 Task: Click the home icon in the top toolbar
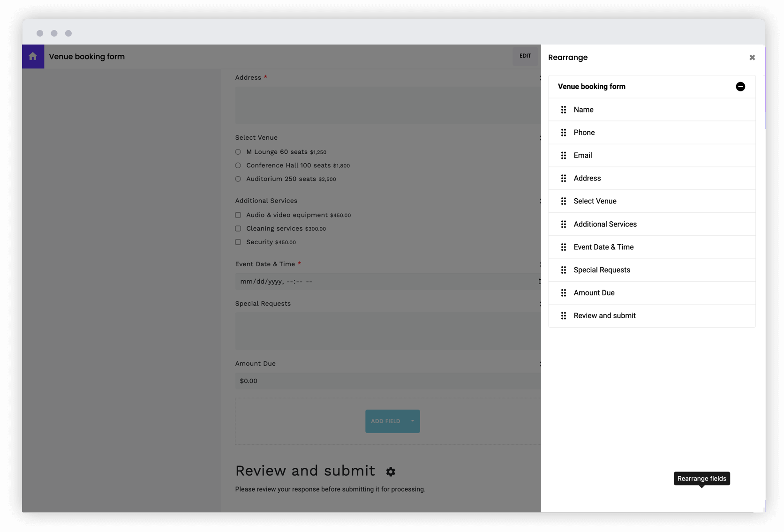tap(33, 56)
